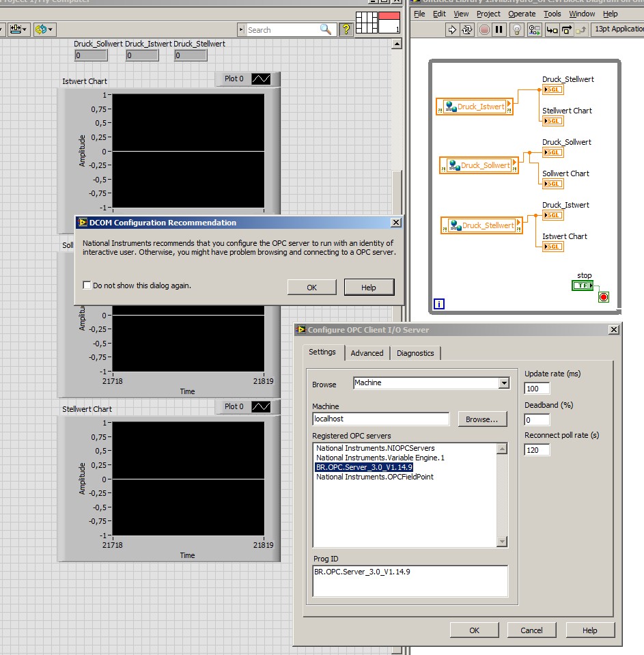Click the Deadband (%) field
Image resolution: width=644 pixels, height=655 pixels.
tap(537, 420)
